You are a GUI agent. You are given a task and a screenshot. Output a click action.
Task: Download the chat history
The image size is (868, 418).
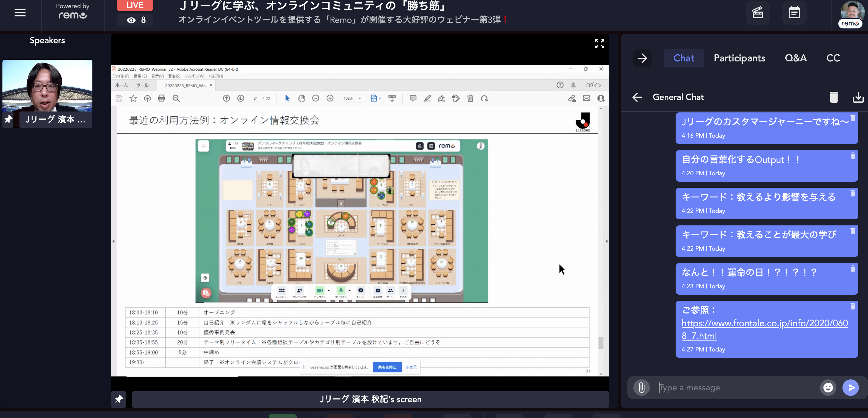[858, 97]
